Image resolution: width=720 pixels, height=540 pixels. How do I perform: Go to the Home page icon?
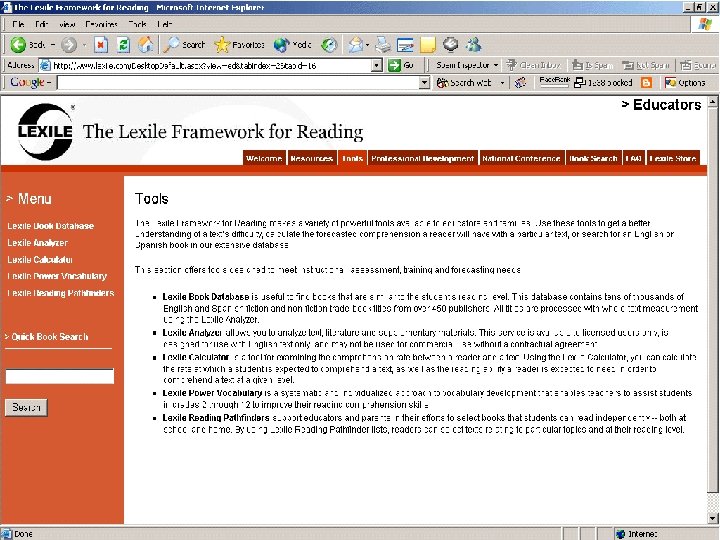(x=146, y=45)
